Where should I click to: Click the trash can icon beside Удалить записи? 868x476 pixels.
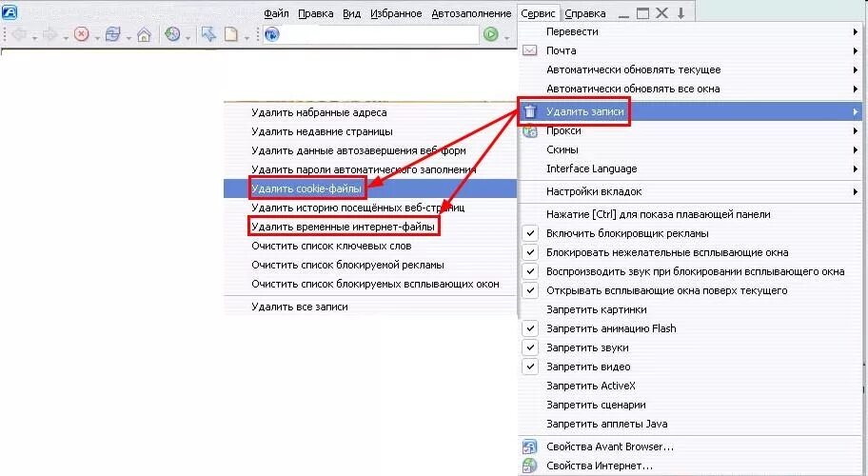pos(530,111)
